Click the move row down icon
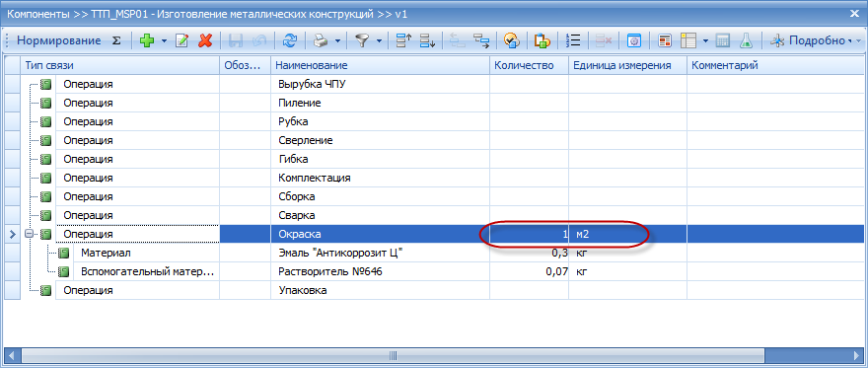Screen dimensions: 868x368 click(427, 40)
